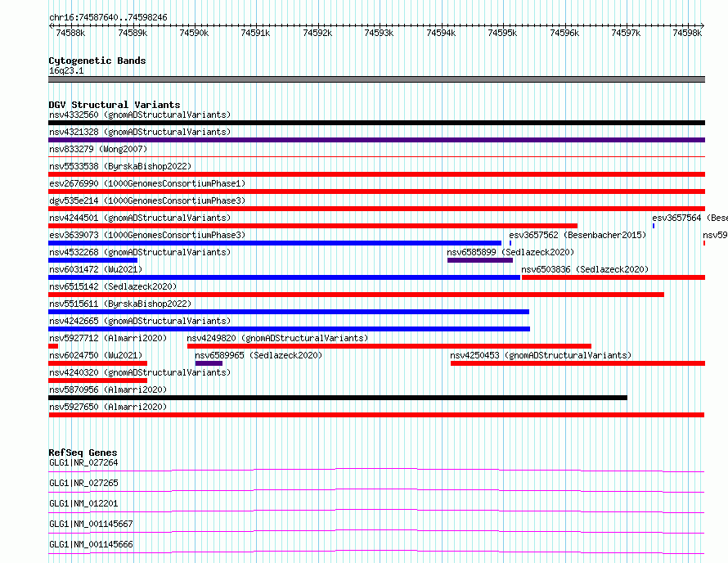This screenshot has width=728, height=563.
Task: Select the red nsv5927650 variant bar
Action: (376, 415)
